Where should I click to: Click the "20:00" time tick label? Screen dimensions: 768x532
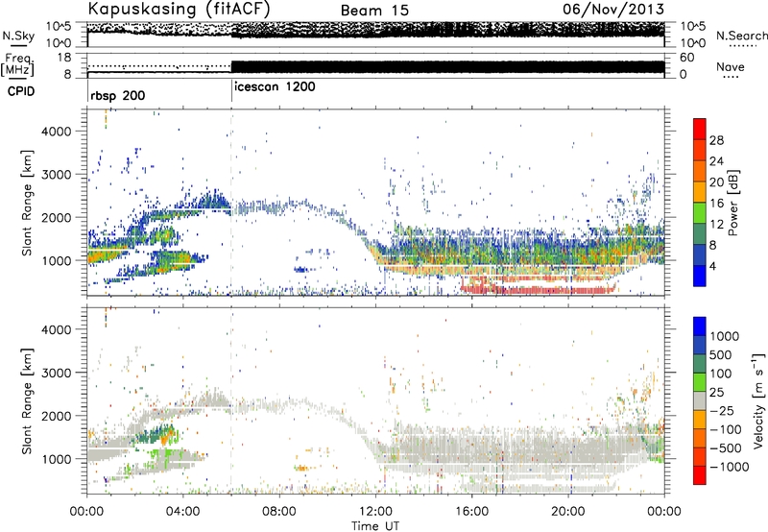pyautogui.click(x=568, y=512)
